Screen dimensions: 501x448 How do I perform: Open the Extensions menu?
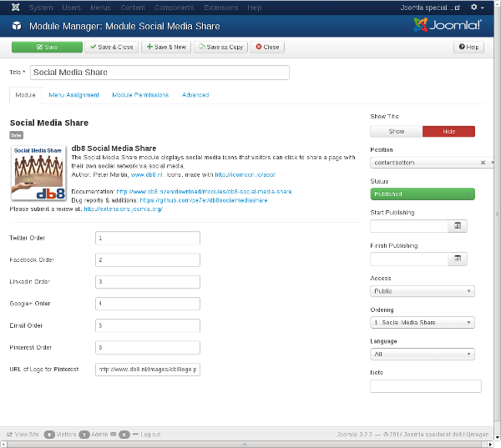coord(220,8)
